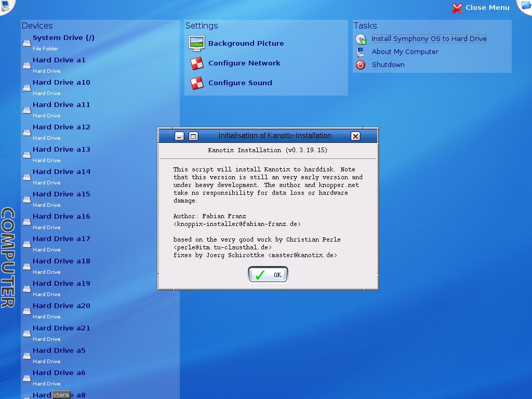The height and width of the screenshot is (399, 532).
Task: Click the folder corner icon at top right
Action: 526,6
